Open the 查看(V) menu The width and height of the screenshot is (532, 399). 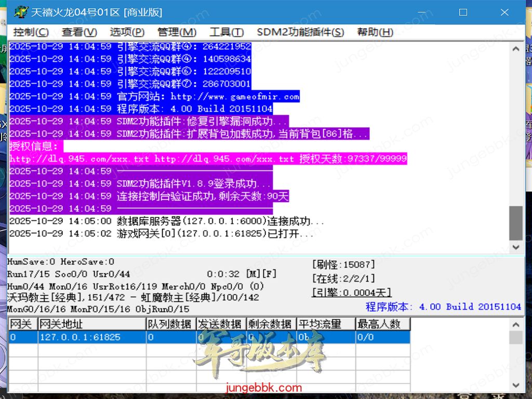[79, 32]
